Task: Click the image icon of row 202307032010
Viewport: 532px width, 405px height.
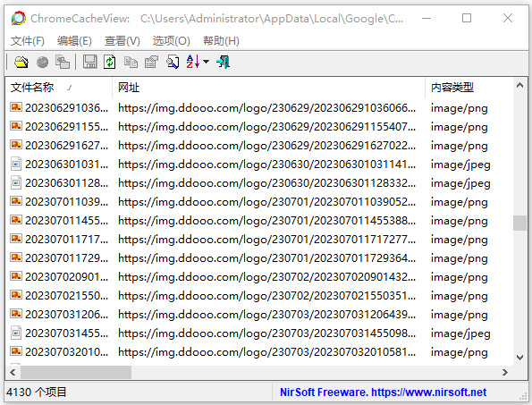Action: pyautogui.click(x=16, y=351)
